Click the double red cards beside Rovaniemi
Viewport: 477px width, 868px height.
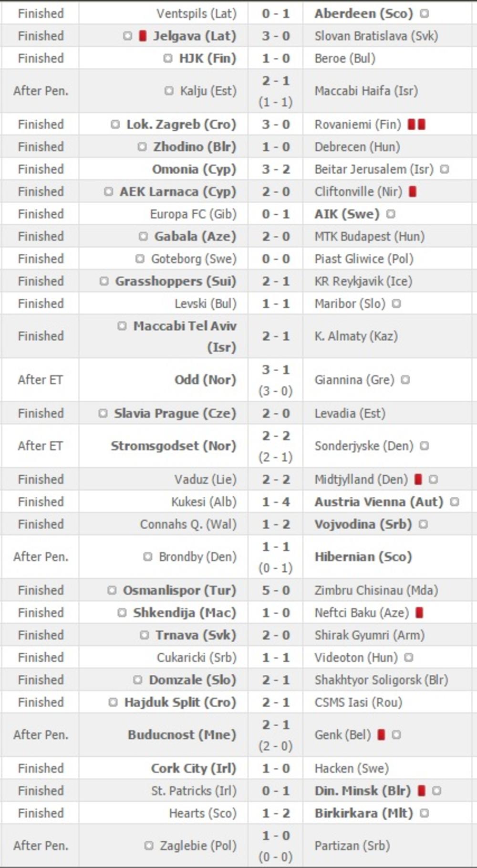pos(416,125)
